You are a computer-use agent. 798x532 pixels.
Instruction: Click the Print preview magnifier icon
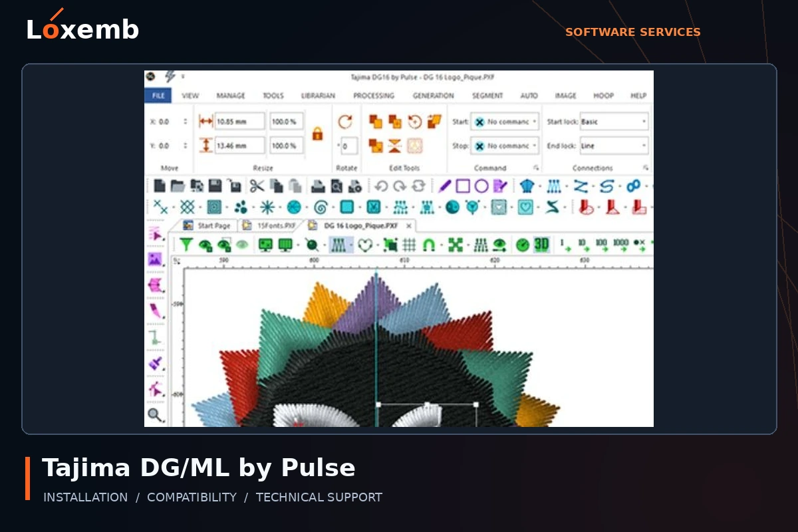pos(337,186)
